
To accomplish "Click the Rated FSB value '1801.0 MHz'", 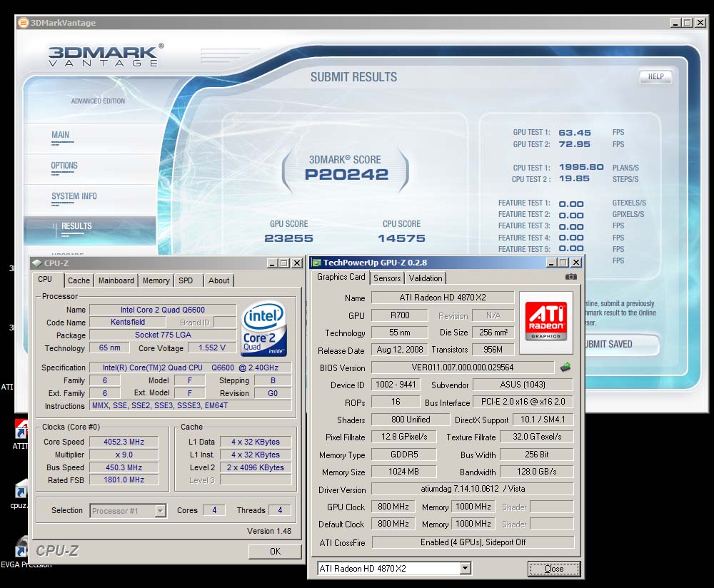I will point(124,480).
